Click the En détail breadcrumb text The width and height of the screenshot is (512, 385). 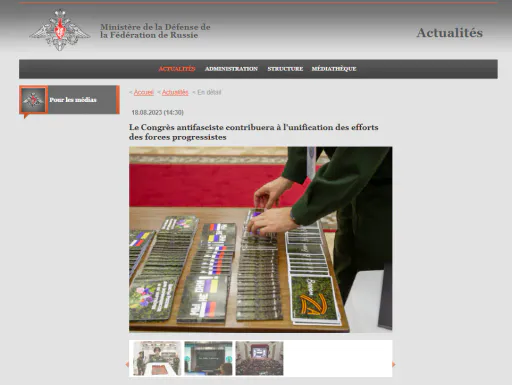tap(209, 92)
